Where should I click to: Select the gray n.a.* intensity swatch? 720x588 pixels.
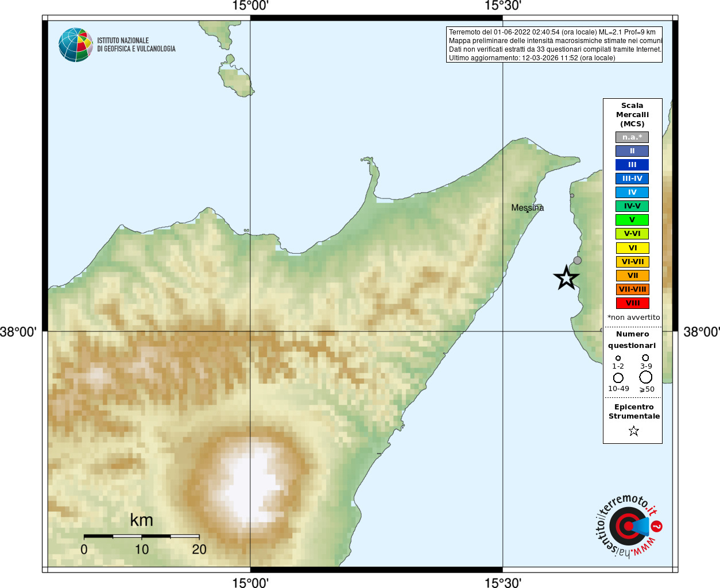click(632, 137)
